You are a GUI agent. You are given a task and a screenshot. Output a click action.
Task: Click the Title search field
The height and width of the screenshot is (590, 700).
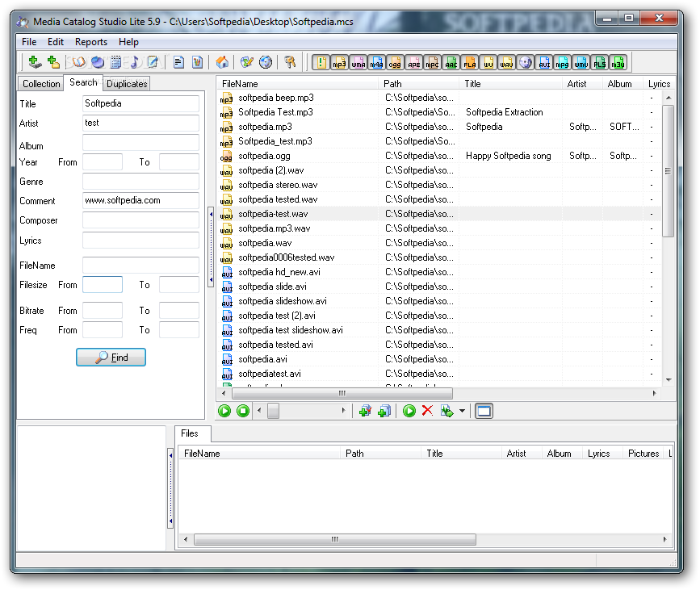click(140, 103)
